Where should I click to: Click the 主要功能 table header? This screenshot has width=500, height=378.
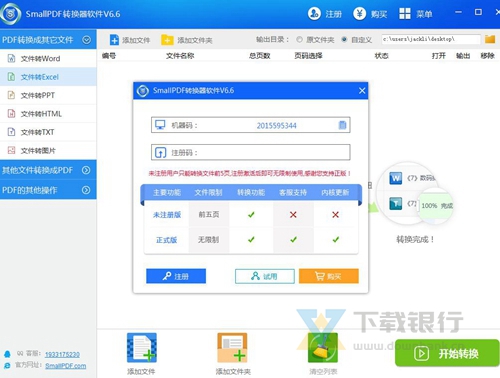(167, 192)
